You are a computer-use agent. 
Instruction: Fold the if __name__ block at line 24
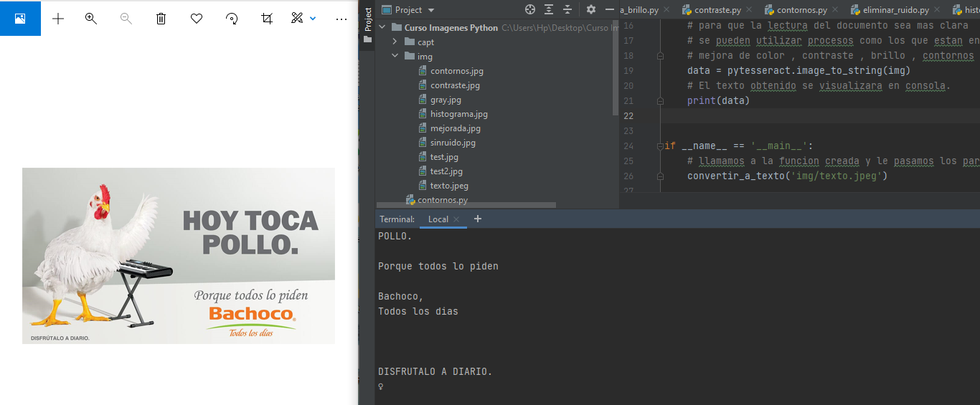pos(660,146)
